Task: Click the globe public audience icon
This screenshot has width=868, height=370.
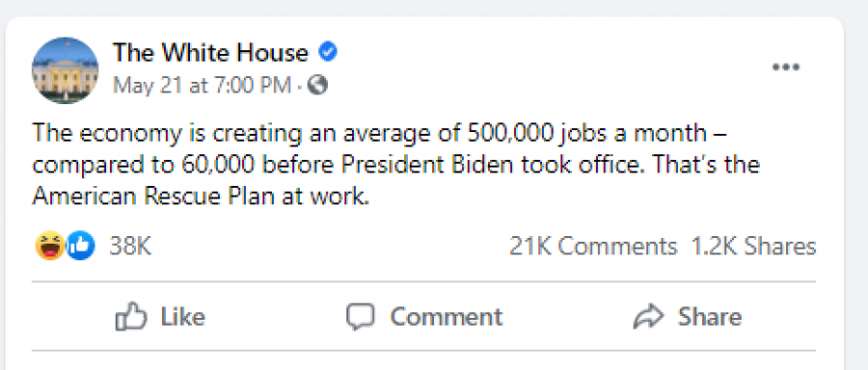Action: [317, 85]
